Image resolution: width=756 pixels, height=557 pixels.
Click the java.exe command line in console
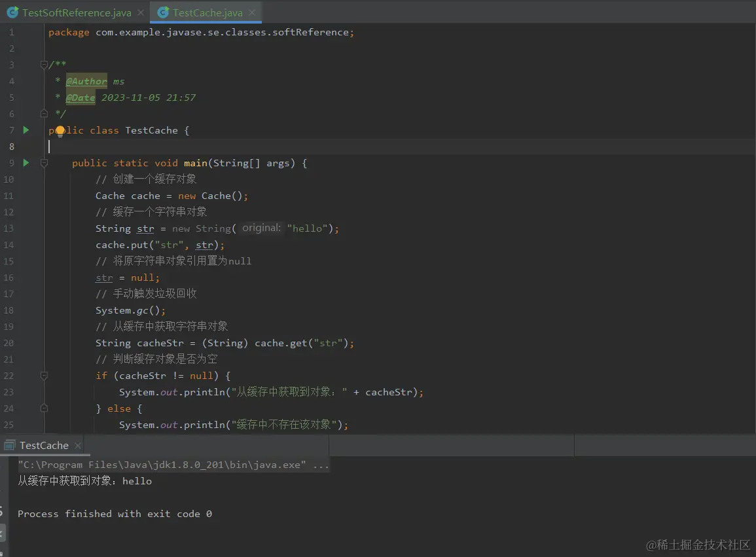coord(173,465)
